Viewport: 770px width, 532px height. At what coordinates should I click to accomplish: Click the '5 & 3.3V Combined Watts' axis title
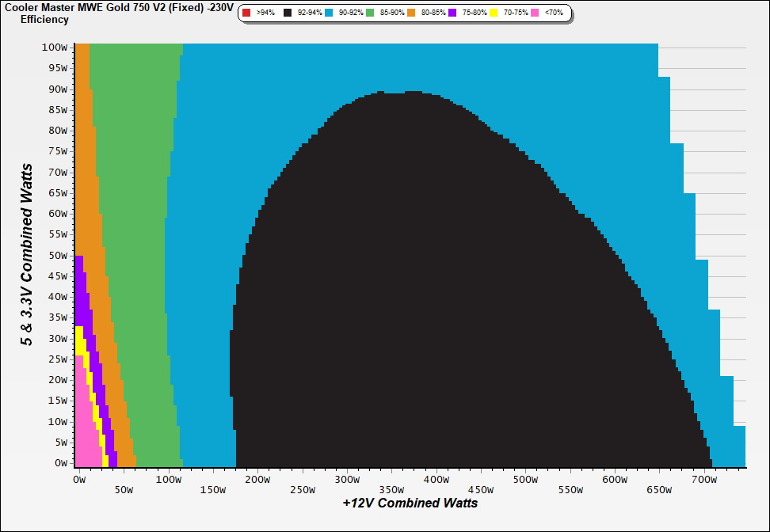point(29,254)
